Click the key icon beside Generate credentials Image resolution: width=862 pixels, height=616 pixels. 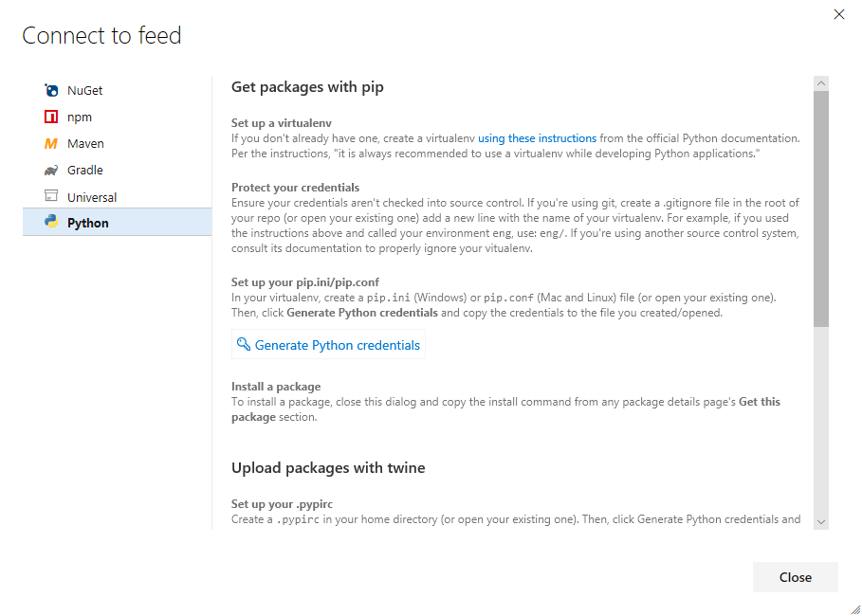pos(244,345)
